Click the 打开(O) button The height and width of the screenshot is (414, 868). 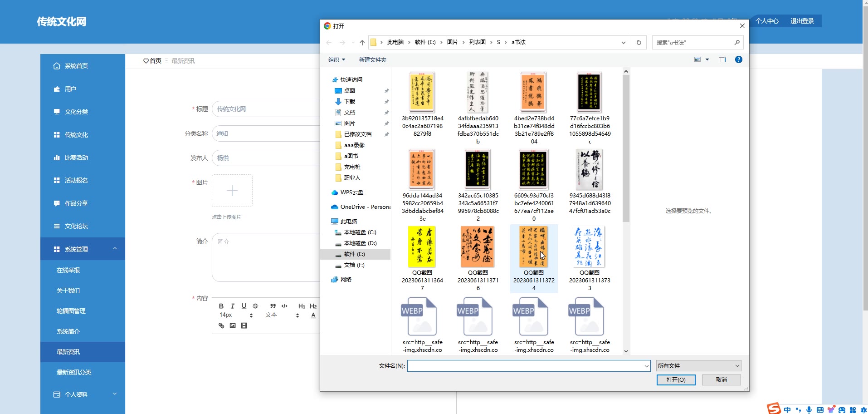[x=676, y=379]
